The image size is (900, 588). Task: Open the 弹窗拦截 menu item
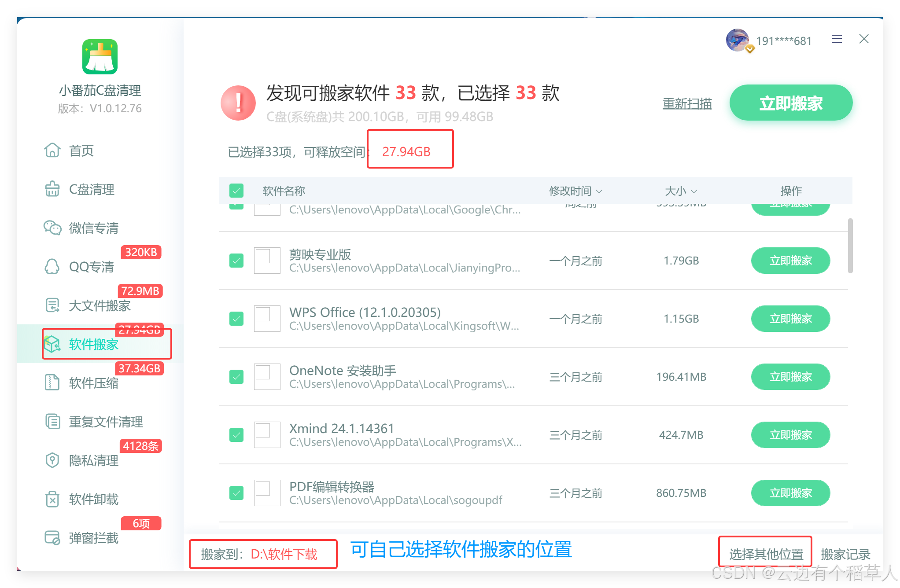[x=93, y=538]
